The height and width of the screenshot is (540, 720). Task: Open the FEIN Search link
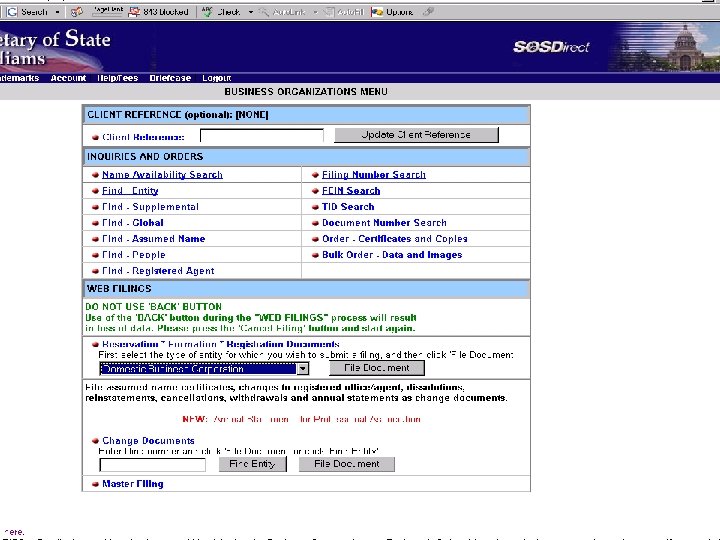(x=351, y=191)
